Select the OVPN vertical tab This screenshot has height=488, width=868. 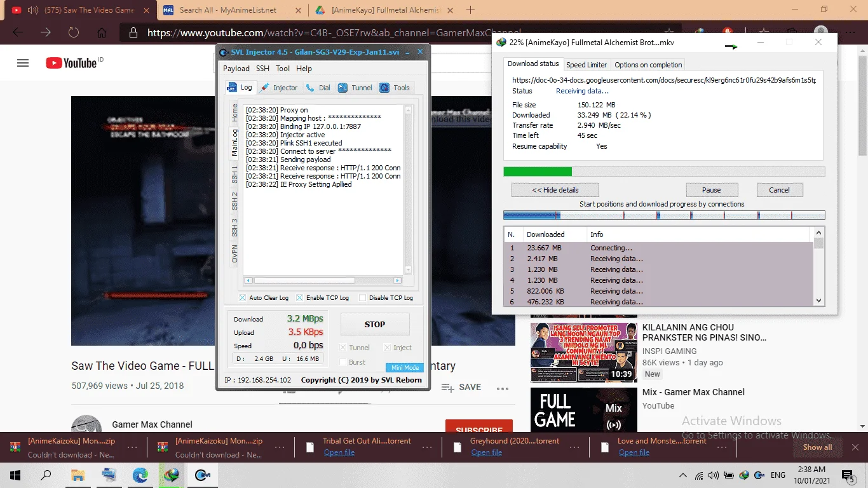(x=234, y=254)
